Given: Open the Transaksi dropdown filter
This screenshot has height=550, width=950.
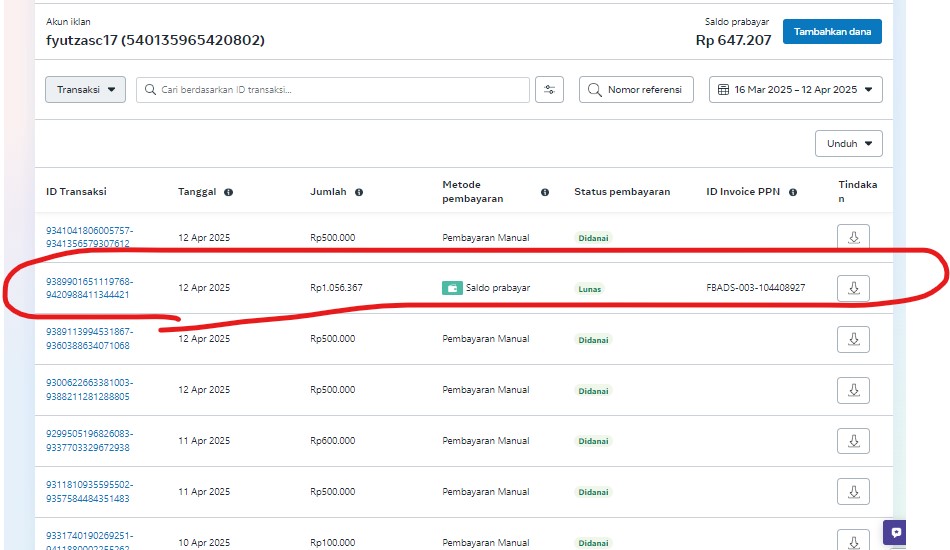Looking at the screenshot, I should (85, 90).
